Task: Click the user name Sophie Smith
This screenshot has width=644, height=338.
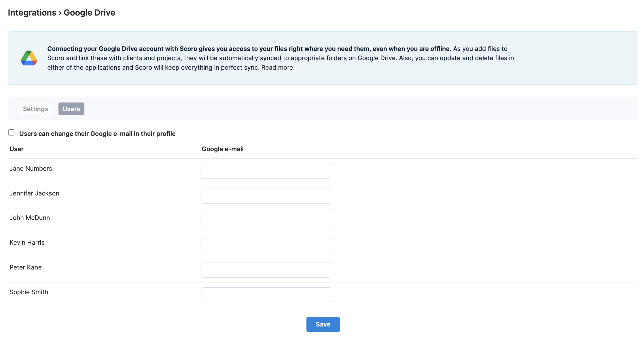Action: tap(29, 292)
